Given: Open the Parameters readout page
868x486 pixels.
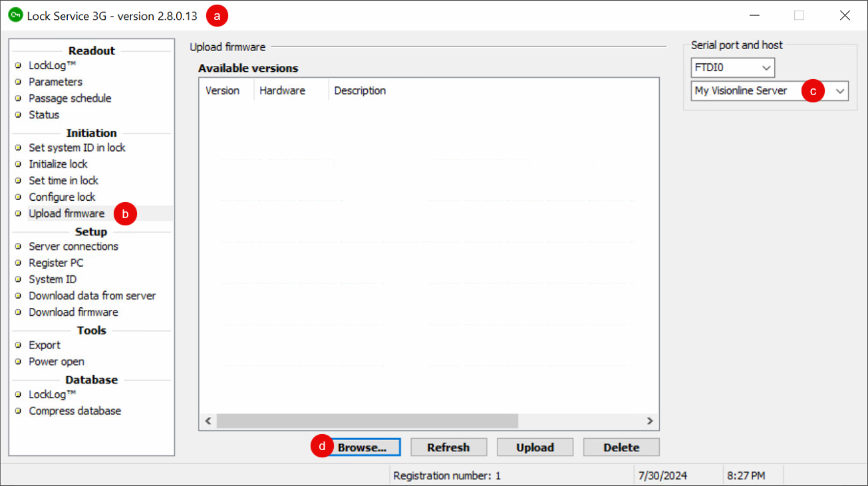Looking at the screenshot, I should 56,82.
